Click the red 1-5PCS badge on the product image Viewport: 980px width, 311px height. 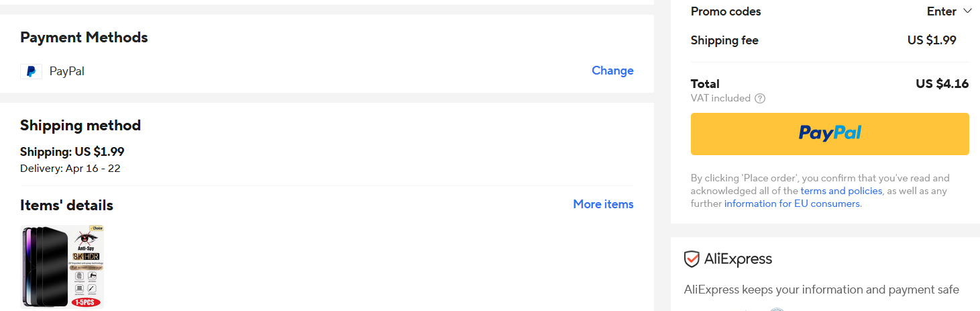86,303
